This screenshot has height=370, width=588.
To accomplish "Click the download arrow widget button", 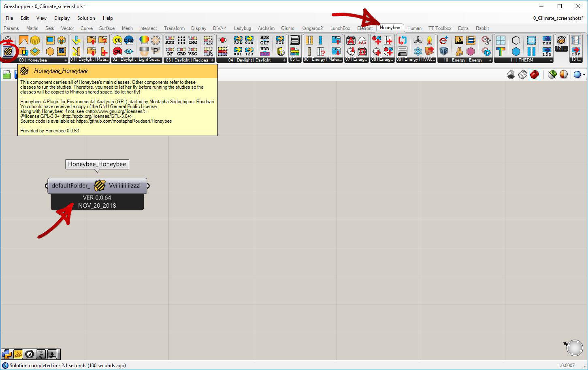I will tap(52, 355).
